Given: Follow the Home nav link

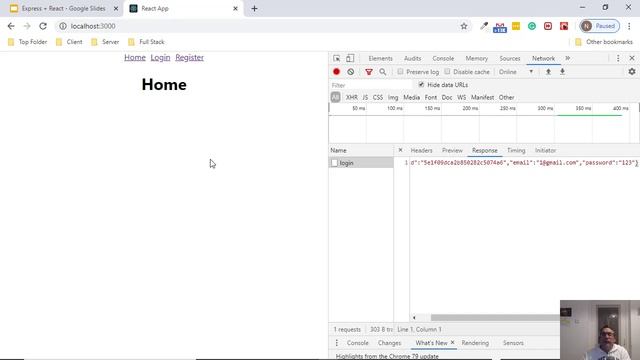Looking at the screenshot, I should 135,58.
